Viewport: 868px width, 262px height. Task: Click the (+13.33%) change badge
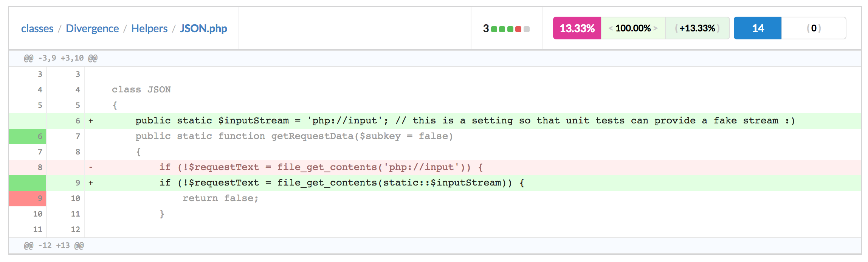(x=697, y=28)
